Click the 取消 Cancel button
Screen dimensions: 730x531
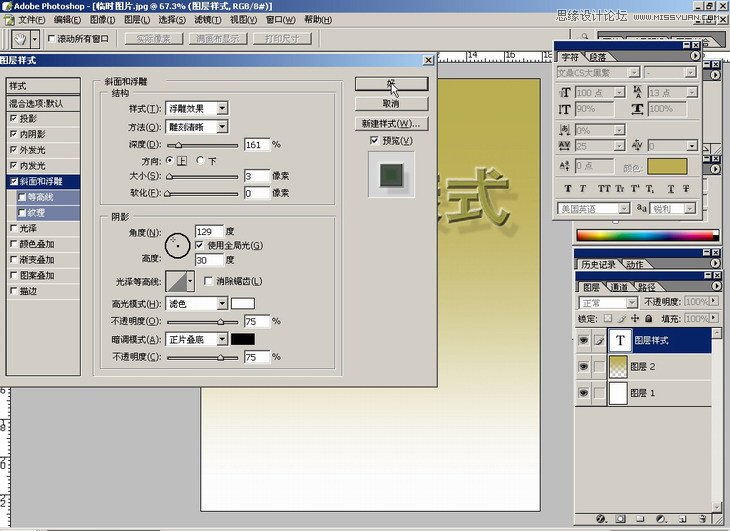(x=391, y=103)
